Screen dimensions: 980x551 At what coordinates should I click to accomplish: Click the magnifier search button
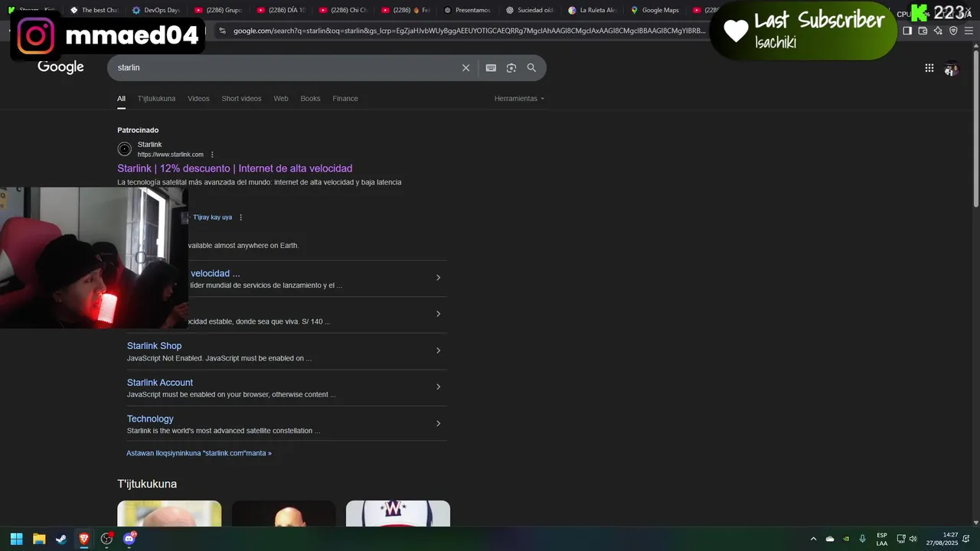531,67
